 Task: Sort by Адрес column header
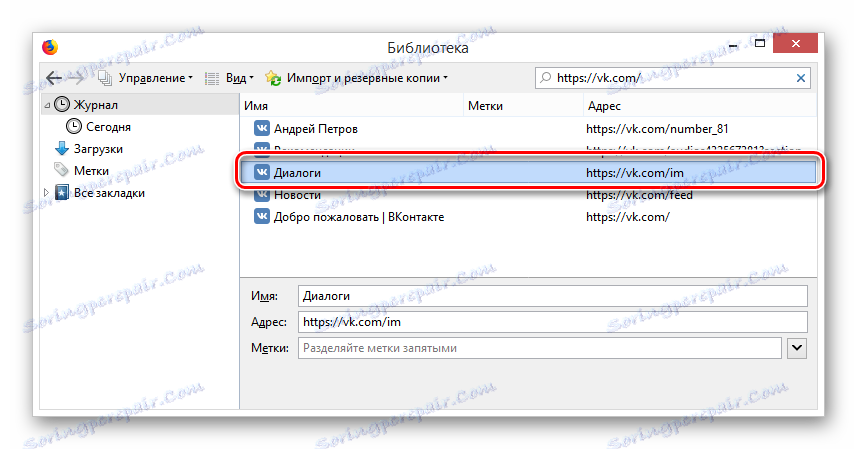[x=700, y=106]
